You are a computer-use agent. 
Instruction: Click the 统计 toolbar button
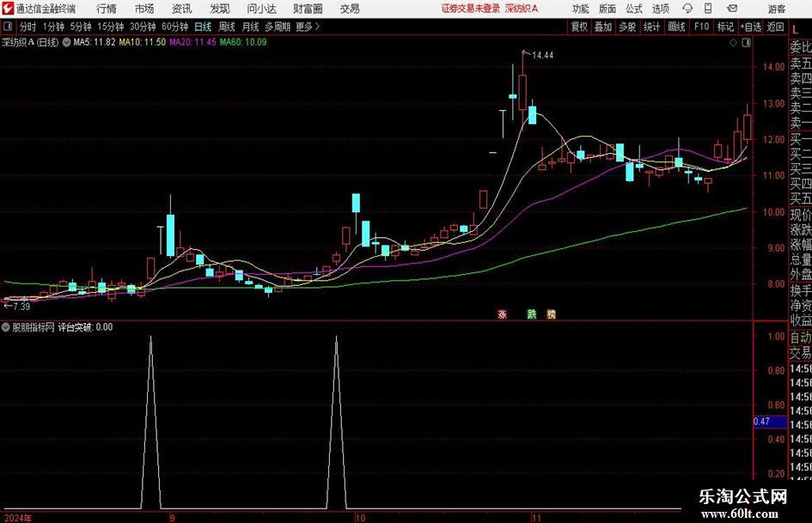651,27
